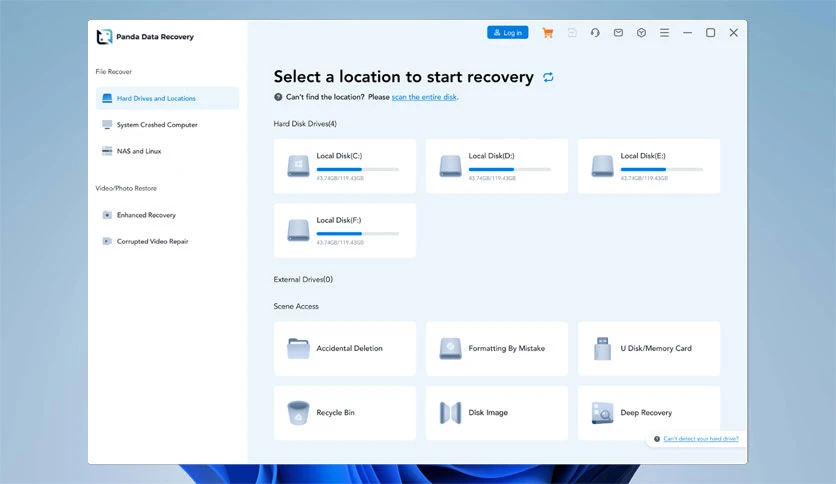Click the Scene Access heading
Viewport: 836px width, 484px height.
coord(296,306)
